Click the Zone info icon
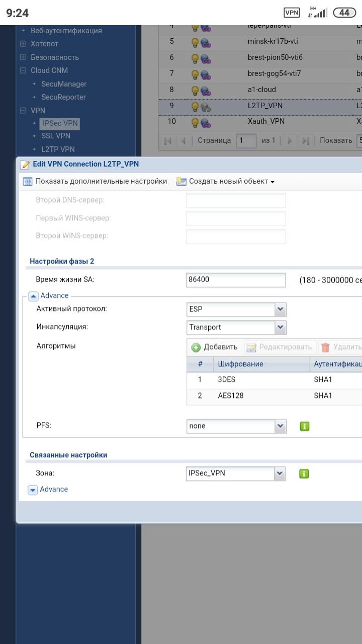The height and width of the screenshot is (644, 362). pos(304,473)
